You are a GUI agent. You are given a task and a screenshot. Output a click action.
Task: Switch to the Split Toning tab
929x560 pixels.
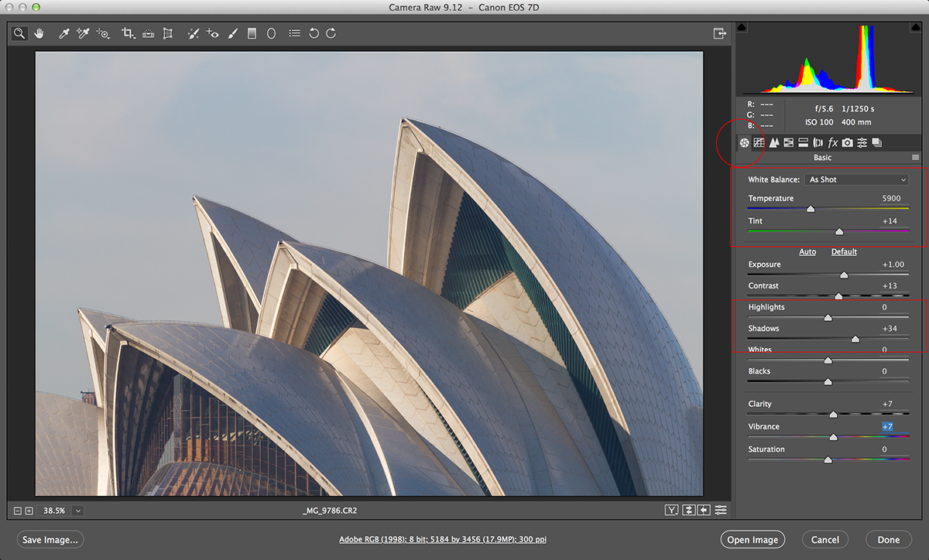(803, 142)
